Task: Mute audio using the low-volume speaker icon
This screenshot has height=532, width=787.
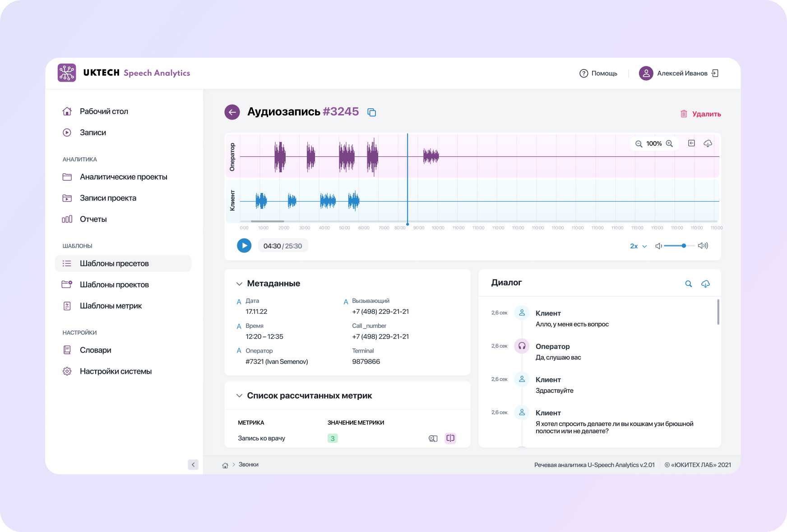Action: (x=658, y=246)
